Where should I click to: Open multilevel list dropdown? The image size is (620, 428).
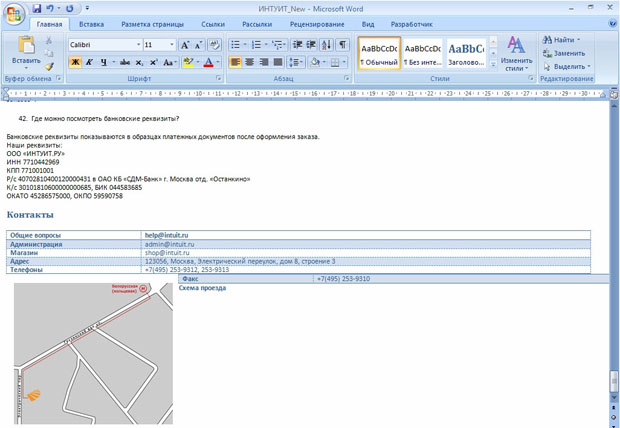(x=285, y=45)
